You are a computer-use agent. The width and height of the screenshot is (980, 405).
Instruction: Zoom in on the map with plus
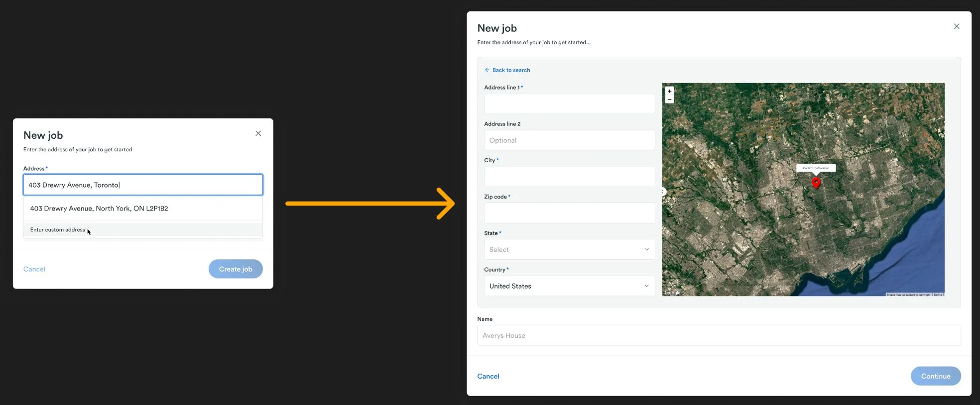pyautogui.click(x=669, y=91)
